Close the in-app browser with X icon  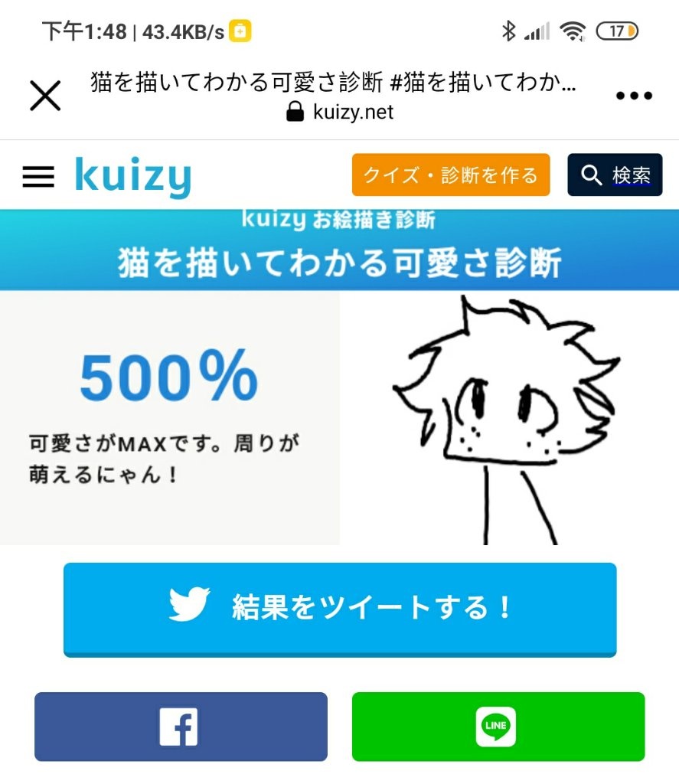coord(45,96)
